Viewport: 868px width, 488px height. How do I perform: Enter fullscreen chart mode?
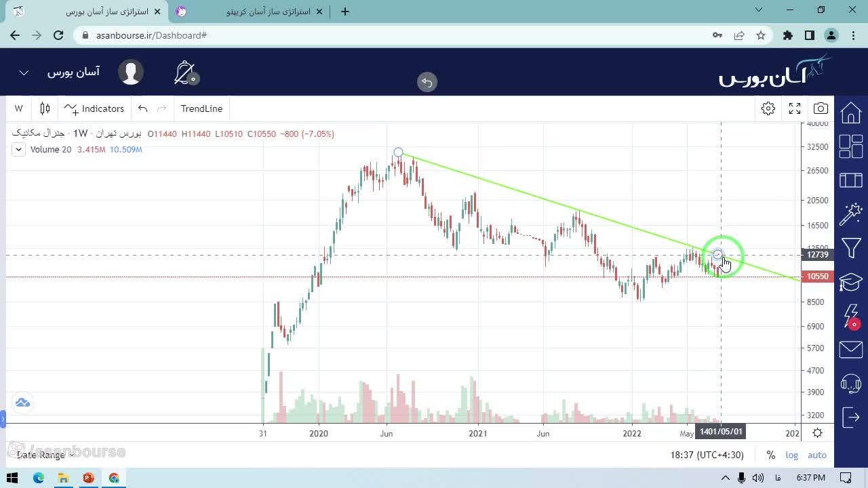795,108
